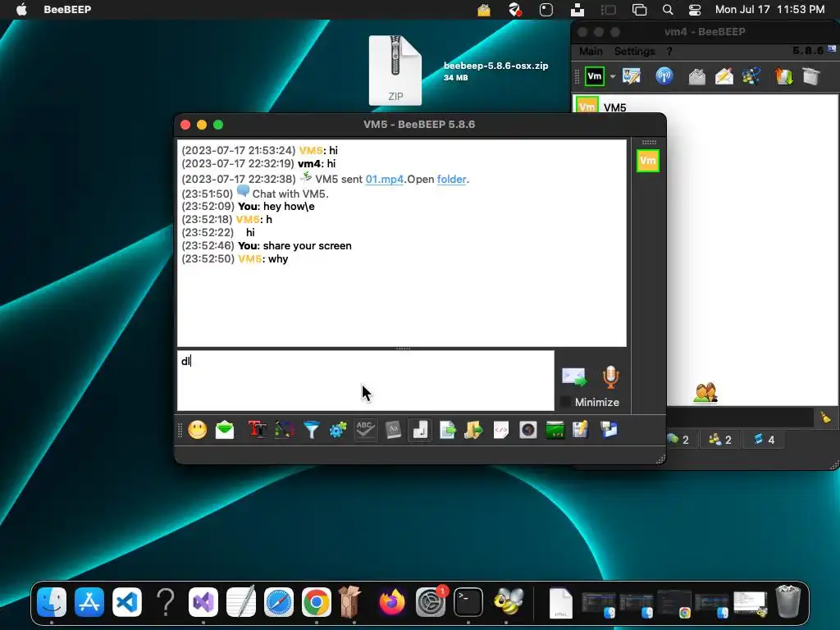
Task: Open chat settings blue gears icon
Action: (x=338, y=430)
